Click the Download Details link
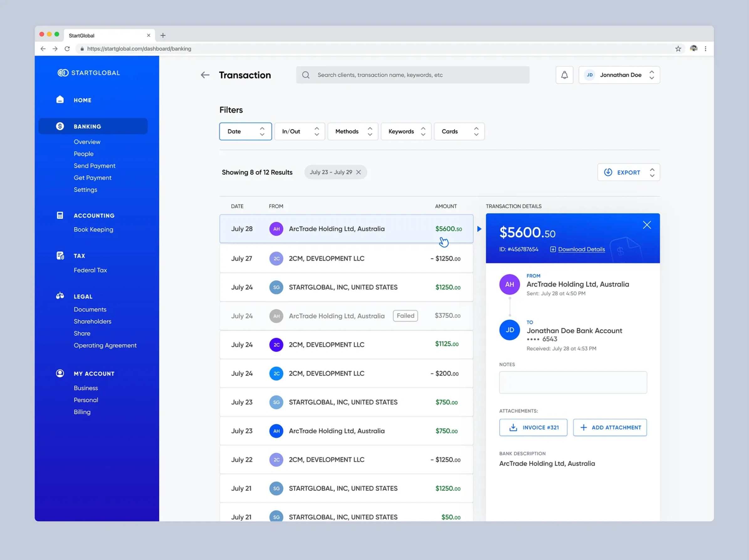Image resolution: width=749 pixels, height=560 pixels. coord(581,249)
